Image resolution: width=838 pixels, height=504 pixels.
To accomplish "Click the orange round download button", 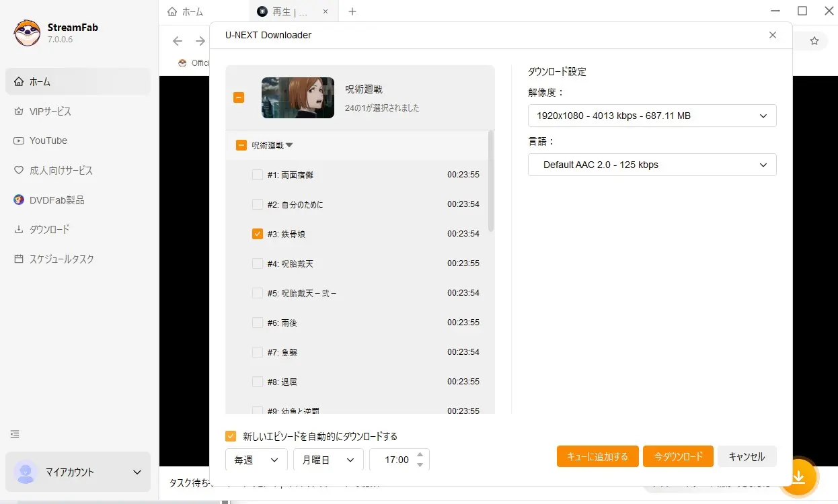I will [x=798, y=476].
